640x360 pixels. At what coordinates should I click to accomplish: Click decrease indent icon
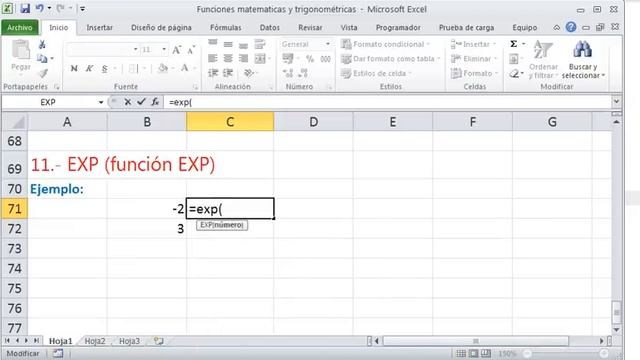point(213,73)
